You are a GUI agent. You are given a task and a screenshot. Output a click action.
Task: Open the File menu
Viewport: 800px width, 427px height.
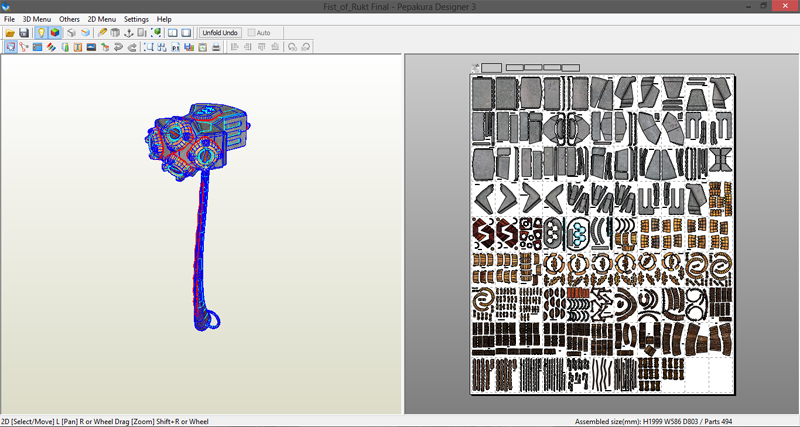click(9, 19)
